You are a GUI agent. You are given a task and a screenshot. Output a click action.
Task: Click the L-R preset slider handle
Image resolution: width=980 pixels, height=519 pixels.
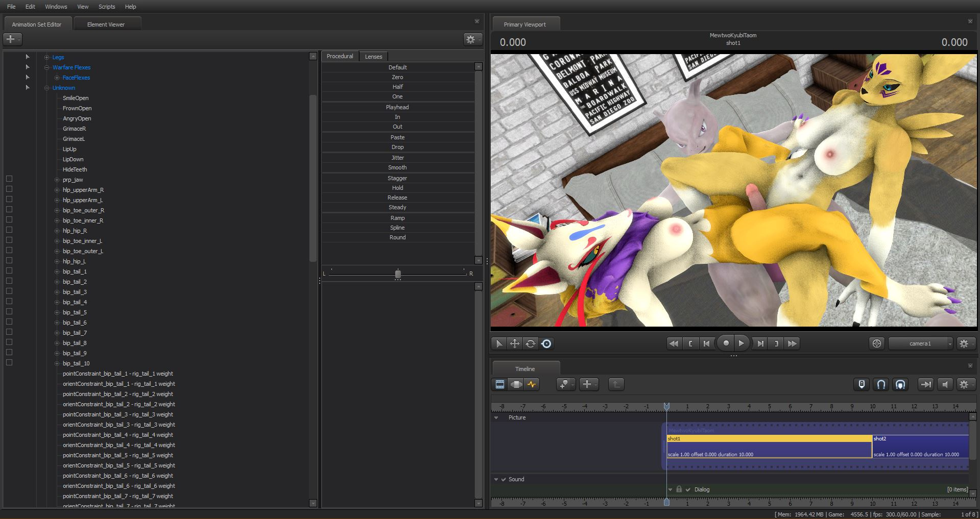[x=398, y=274]
